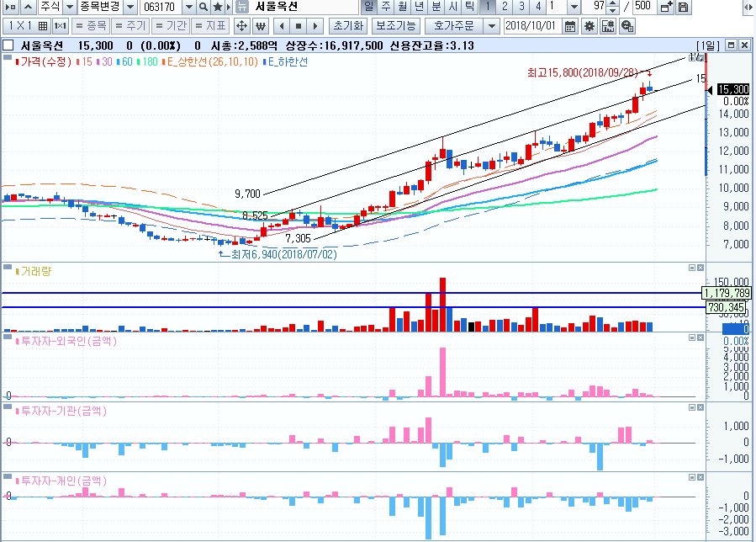Select the 틱 tick chart tab
The height and width of the screenshot is (542, 756).
470,7
